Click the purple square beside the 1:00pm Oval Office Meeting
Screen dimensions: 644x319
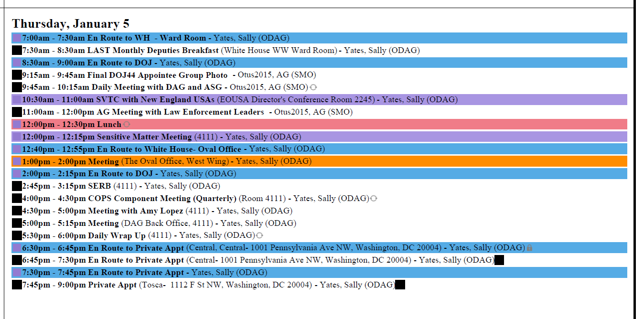click(17, 161)
